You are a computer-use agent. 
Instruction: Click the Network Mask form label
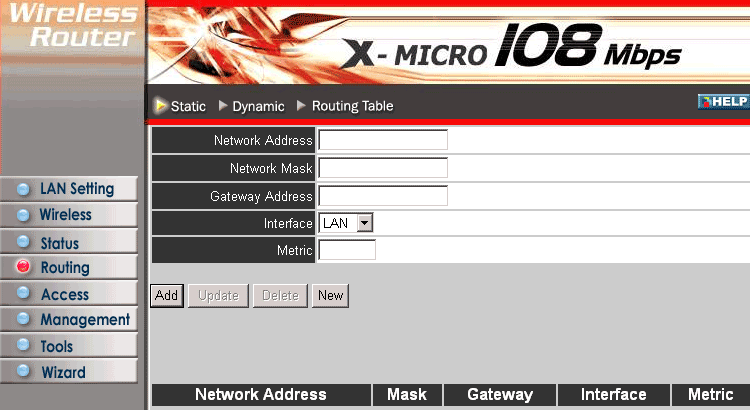pyautogui.click(x=271, y=168)
